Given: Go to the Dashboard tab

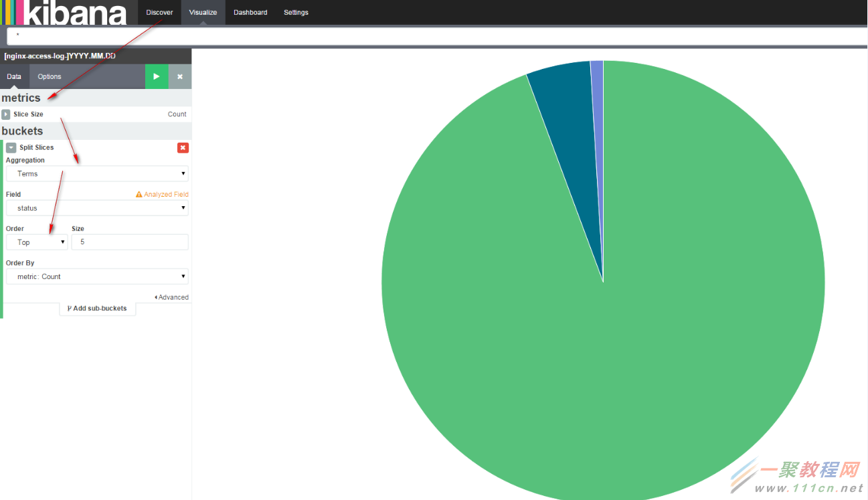Looking at the screenshot, I should pyautogui.click(x=250, y=12).
